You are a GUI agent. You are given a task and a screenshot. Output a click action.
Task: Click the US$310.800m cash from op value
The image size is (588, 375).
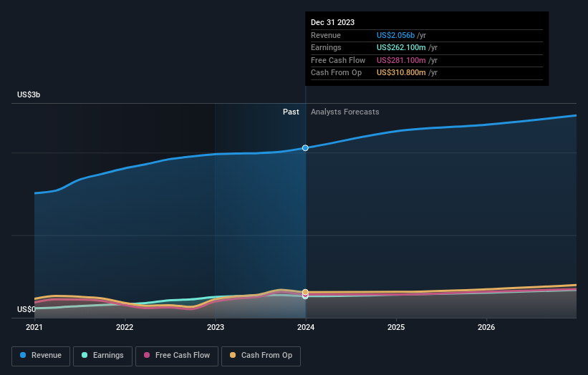tap(401, 73)
